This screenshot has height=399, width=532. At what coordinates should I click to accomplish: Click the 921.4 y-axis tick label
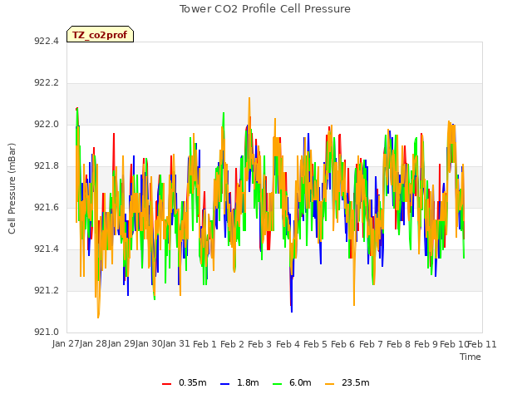click(x=47, y=249)
